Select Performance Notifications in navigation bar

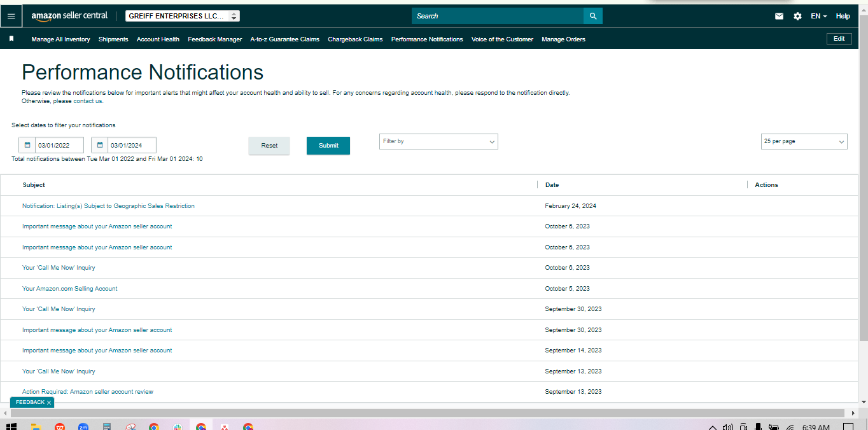pos(427,39)
